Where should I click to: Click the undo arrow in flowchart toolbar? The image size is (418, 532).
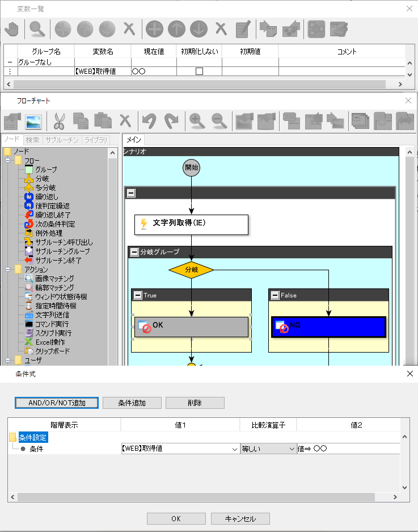point(149,121)
